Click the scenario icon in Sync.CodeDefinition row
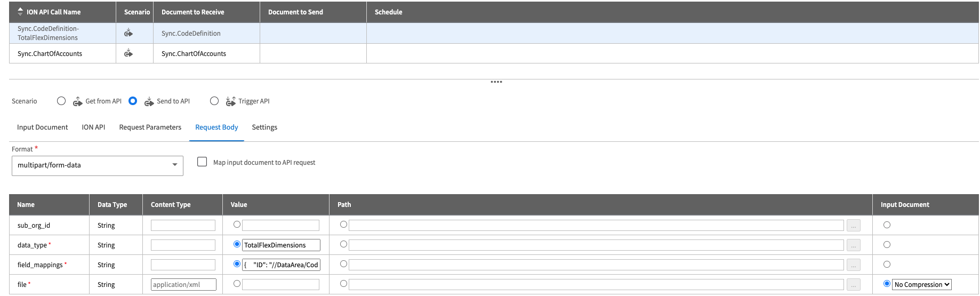Viewport: 980px width, 296px height. pyautogui.click(x=128, y=33)
